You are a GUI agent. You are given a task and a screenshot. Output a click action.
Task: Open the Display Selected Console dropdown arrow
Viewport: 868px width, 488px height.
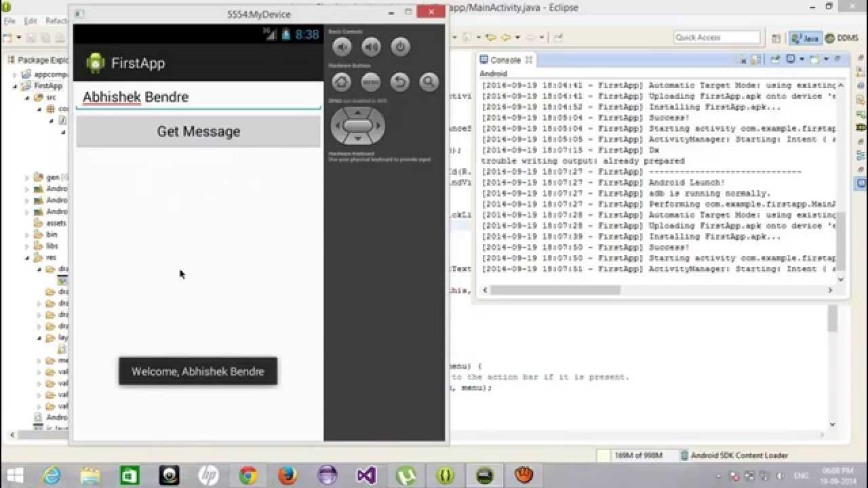[x=801, y=60]
